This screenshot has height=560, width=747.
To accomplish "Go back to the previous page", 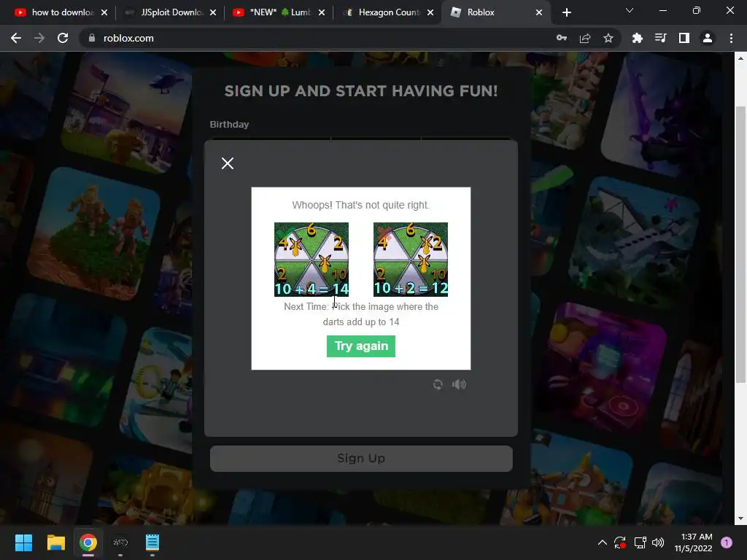I will click(x=16, y=38).
